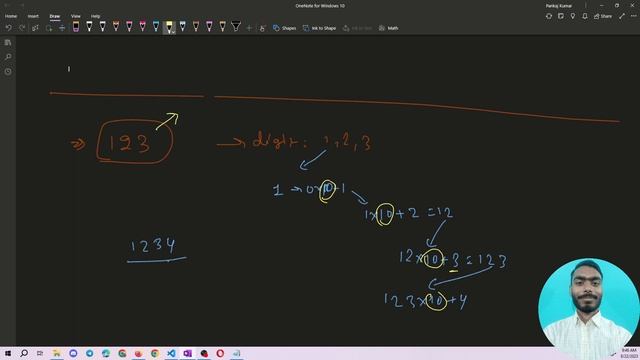Image resolution: width=640 pixels, height=360 pixels.
Task: Choose the insert space tool
Action: (x=62, y=28)
